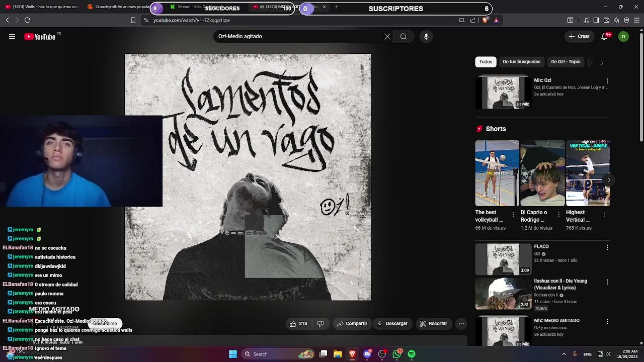Open WhatsApp from the taskbar
Image resolution: width=644 pixels, height=362 pixels.
[x=397, y=354]
